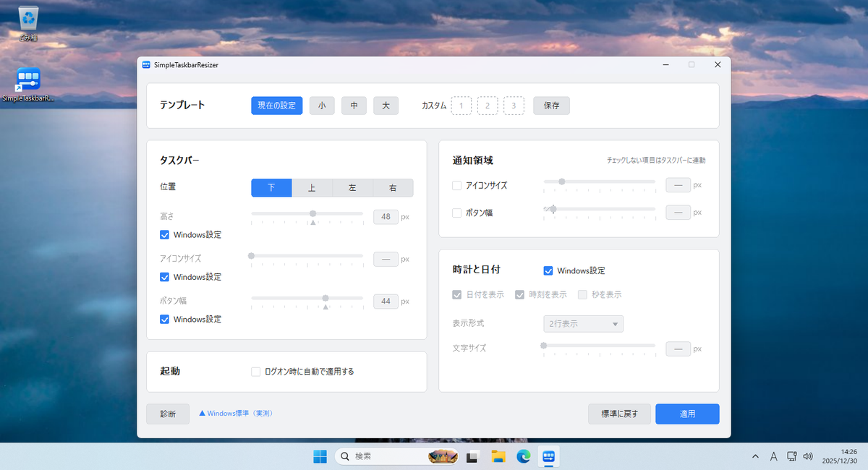
Task: Open the Recycle Bin desktop icon
Action: (28, 23)
